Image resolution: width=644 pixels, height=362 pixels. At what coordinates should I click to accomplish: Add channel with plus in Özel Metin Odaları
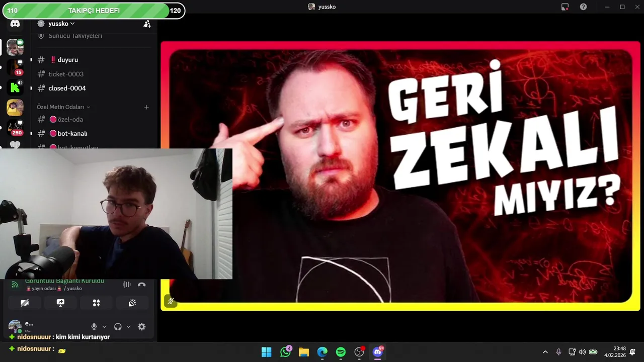click(x=146, y=107)
